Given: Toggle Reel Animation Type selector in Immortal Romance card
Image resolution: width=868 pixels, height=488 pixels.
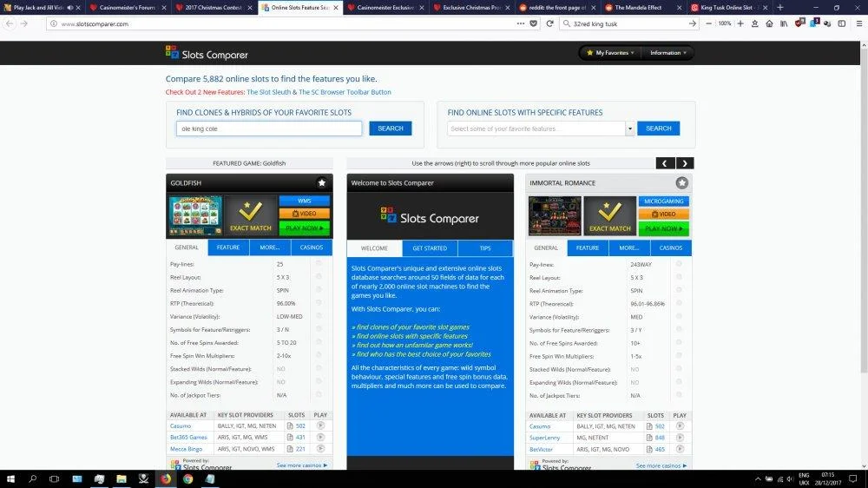Looking at the screenshot, I should tap(679, 290).
